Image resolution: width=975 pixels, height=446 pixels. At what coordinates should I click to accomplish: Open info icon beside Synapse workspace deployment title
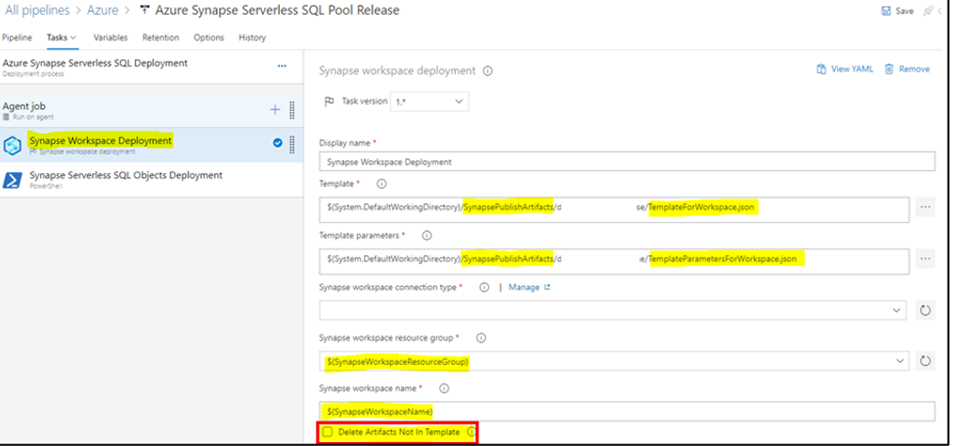coord(488,71)
